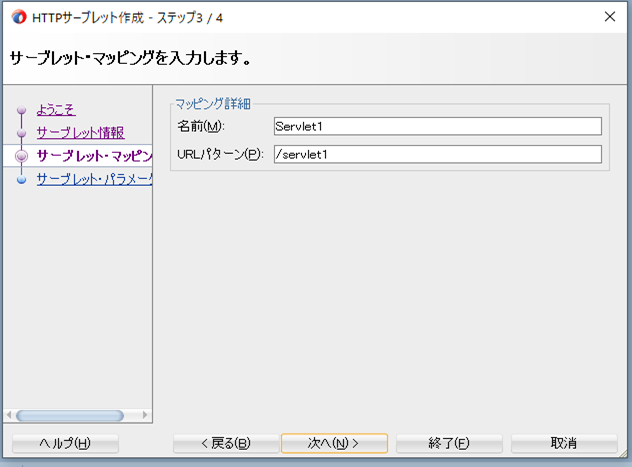Image resolution: width=632 pixels, height=467 pixels.
Task: Open the サーブレット情報 step link
Action: click(x=80, y=133)
